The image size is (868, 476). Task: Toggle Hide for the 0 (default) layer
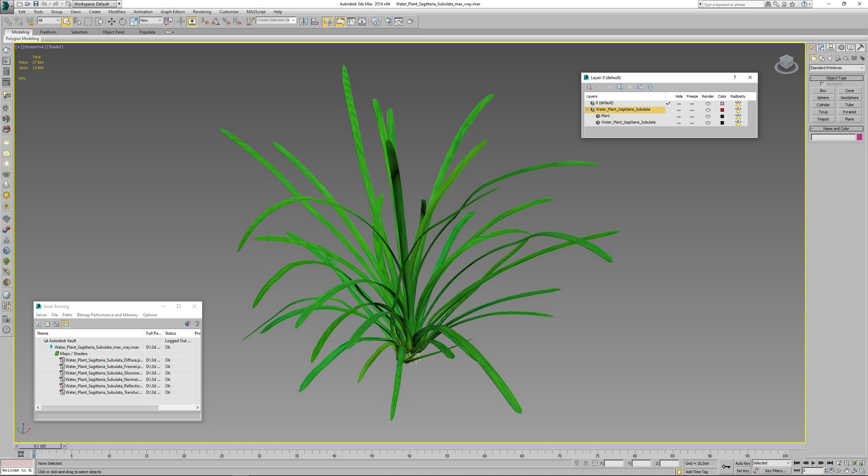[679, 104]
